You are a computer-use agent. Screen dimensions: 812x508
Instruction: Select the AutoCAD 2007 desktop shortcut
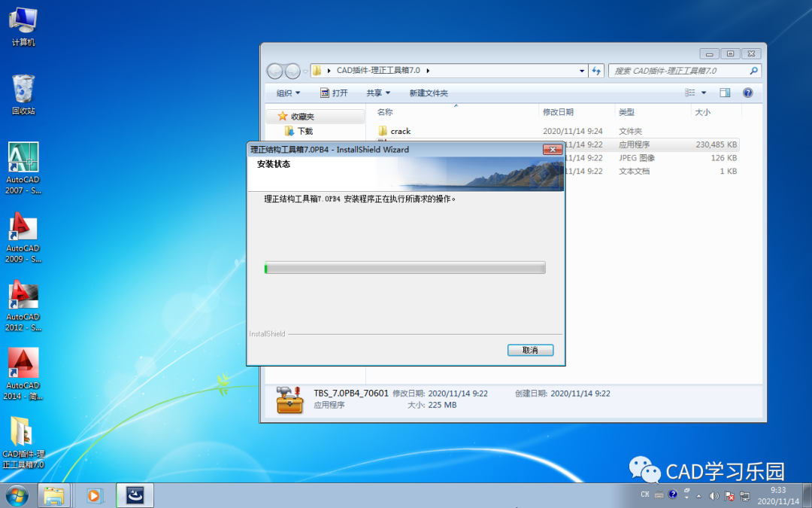pyautogui.click(x=23, y=169)
